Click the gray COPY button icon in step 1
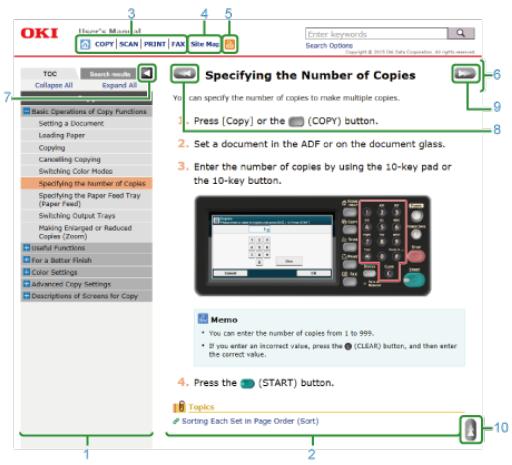512x465 pixels. coord(296,122)
